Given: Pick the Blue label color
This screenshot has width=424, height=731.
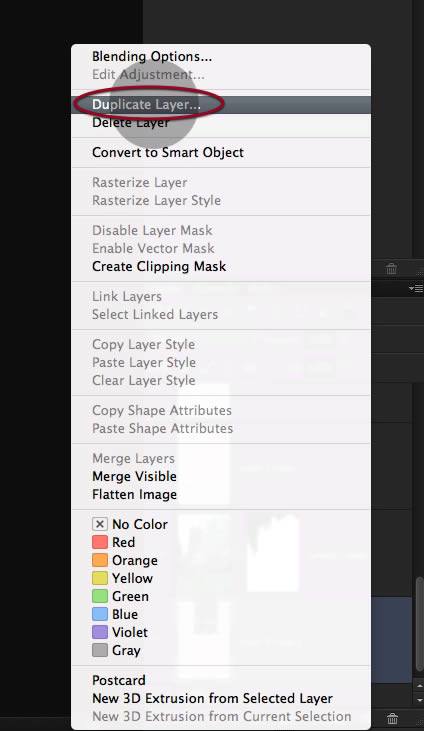Looking at the screenshot, I should click(100, 614).
